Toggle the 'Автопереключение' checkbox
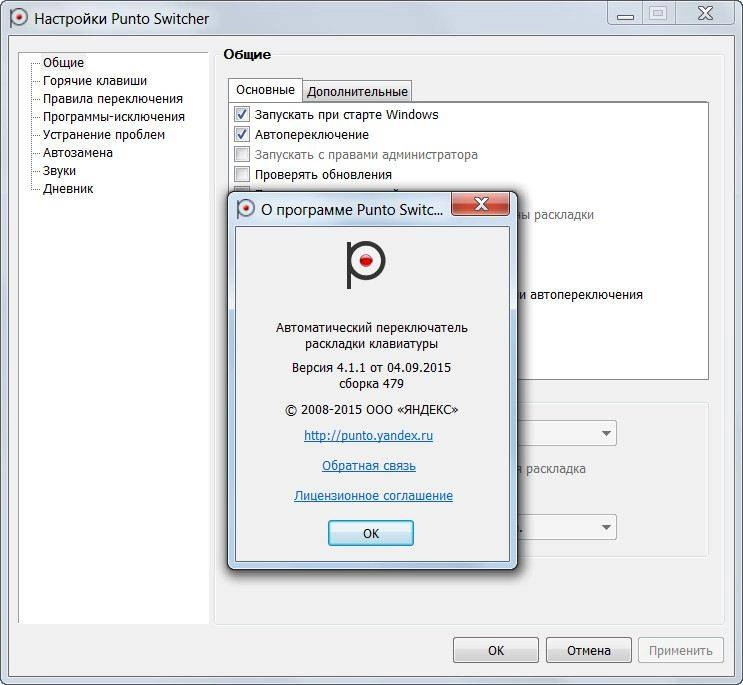Viewport: 743px width, 685px height. [x=242, y=134]
